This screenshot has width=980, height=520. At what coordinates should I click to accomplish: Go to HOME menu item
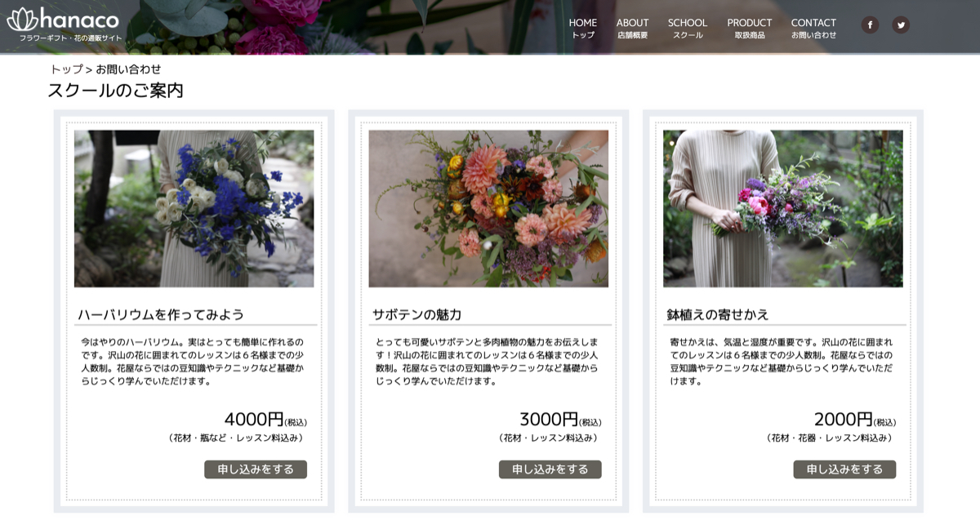(583, 28)
